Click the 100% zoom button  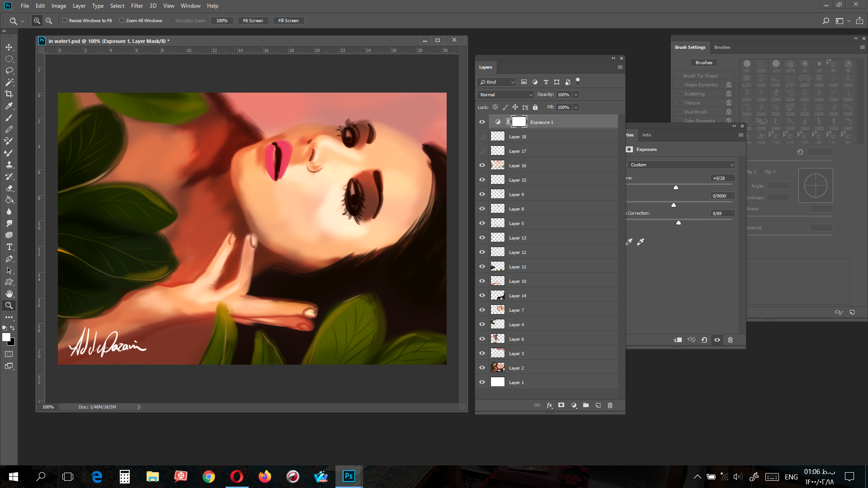pyautogui.click(x=222, y=21)
